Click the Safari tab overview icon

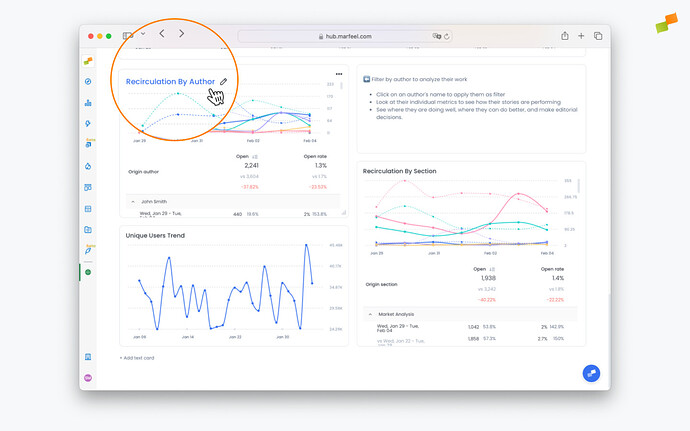tap(598, 36)
